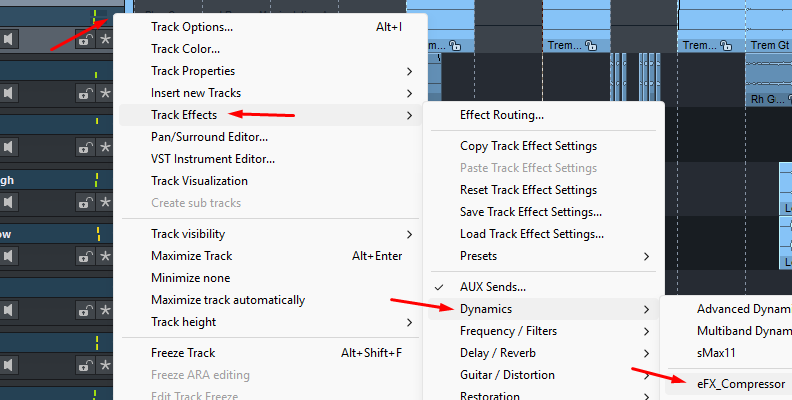Open the Track Color picker entry
This screenshot has width=792, height=400.
(185, 49)
